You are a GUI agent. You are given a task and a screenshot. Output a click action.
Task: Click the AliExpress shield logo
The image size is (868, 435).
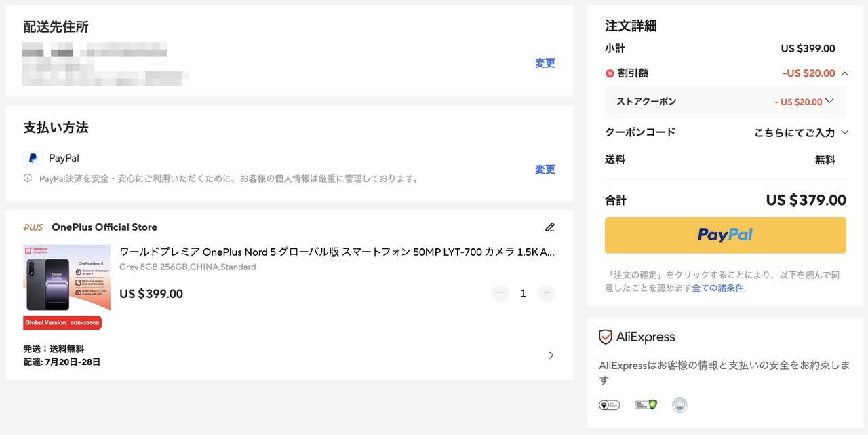(x=606, y=337)
